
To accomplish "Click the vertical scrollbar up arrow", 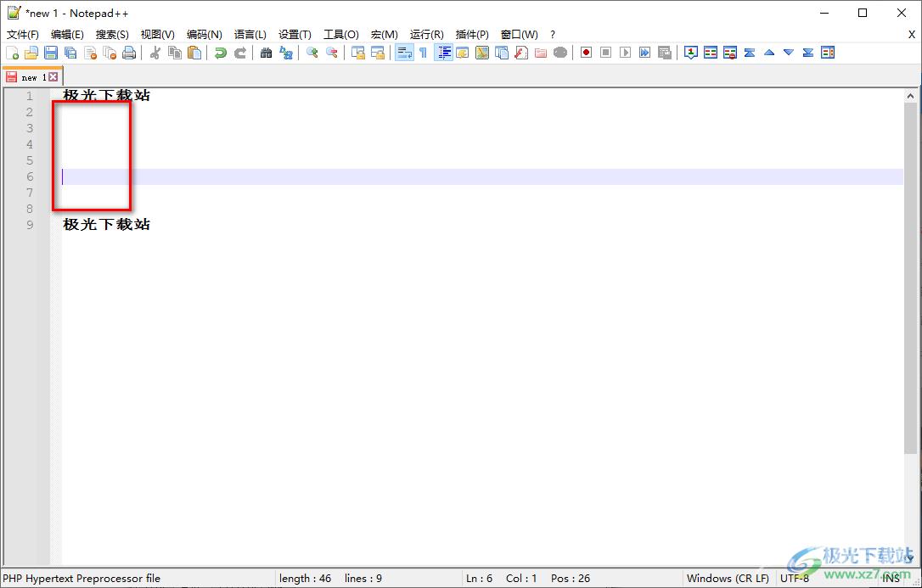I will (x=910, y=96).
